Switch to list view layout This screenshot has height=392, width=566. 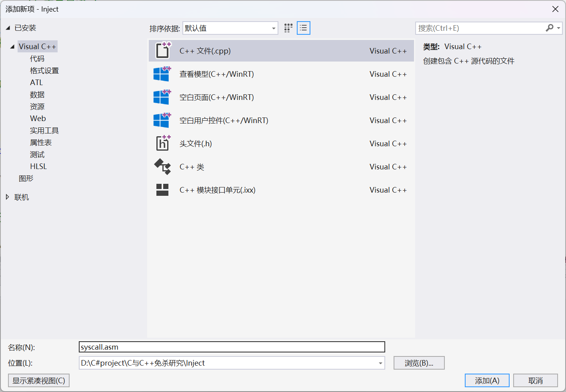pos(304,28)
